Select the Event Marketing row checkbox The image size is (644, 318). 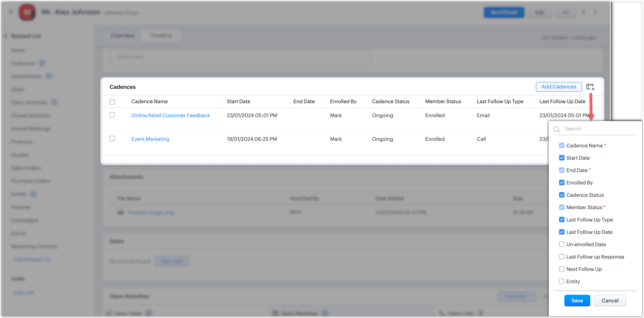(x=112, y=138)
